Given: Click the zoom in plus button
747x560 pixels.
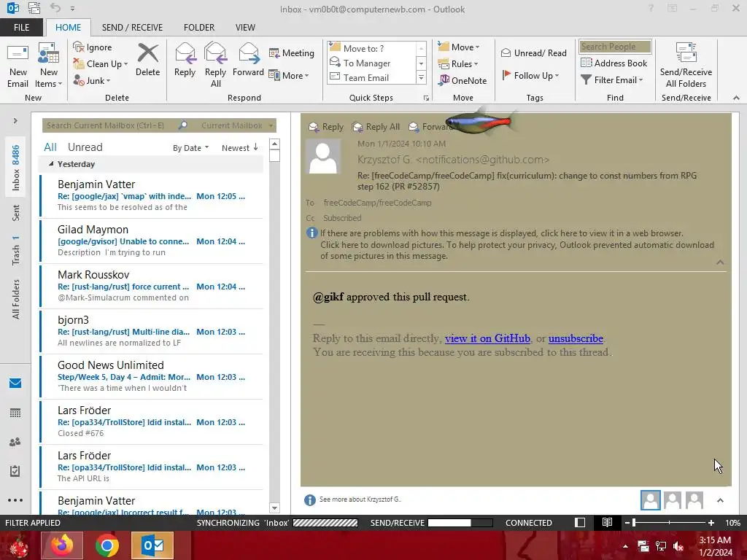Looking at the screenshot, I should [711, 522].
